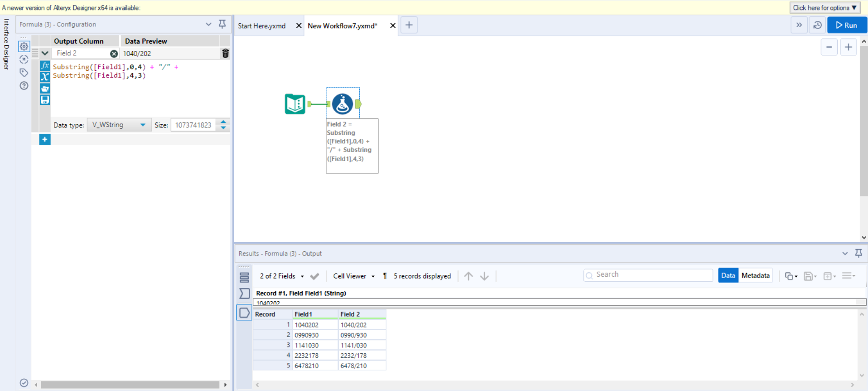This screenshot has height=391, width=868.
Task: Toggle show whitespace paragraph mark in results
Action: coord(385,276)
